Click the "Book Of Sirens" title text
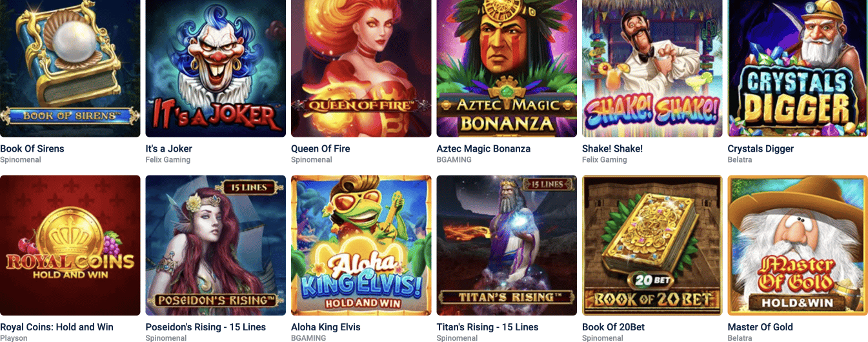The height and width of the screenshot is (342, 868). (32, 148)
